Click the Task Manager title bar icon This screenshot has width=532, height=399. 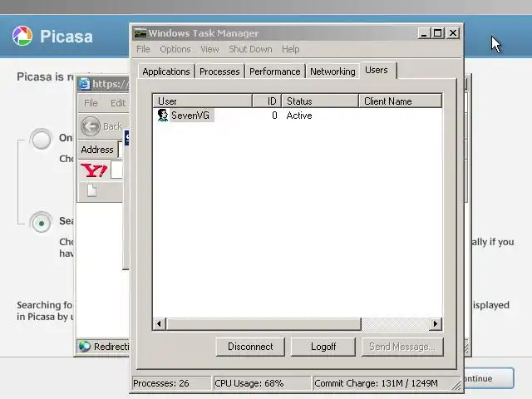(x=140, y=33)
